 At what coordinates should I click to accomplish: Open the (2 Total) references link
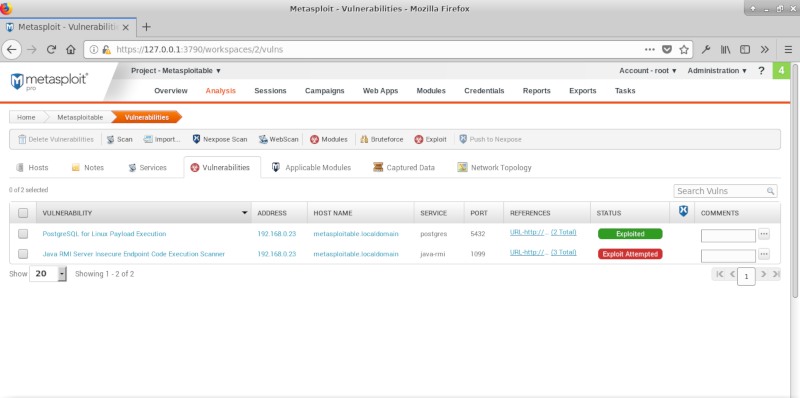[563, 232]
